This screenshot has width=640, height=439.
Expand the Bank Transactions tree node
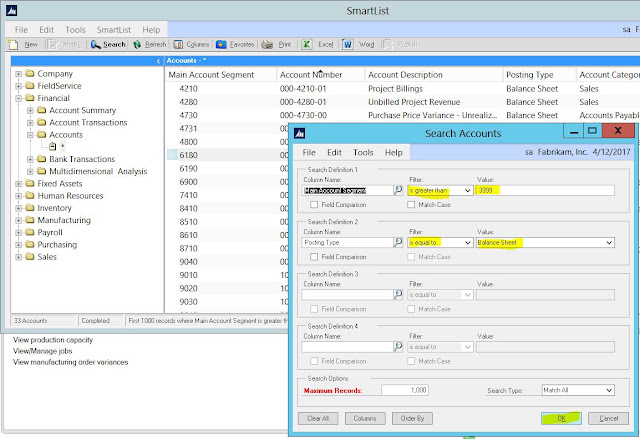point(30,159)
